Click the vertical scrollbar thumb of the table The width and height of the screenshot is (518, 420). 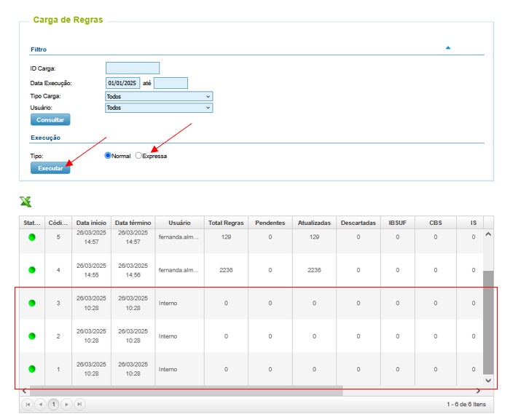tap(488, 322)
